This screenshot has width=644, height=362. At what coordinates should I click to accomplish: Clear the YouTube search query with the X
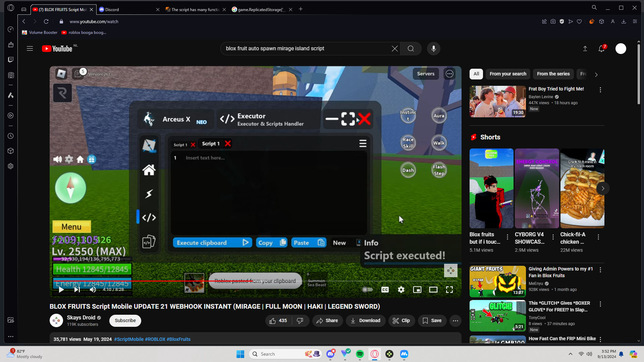(x=395, y=49)
